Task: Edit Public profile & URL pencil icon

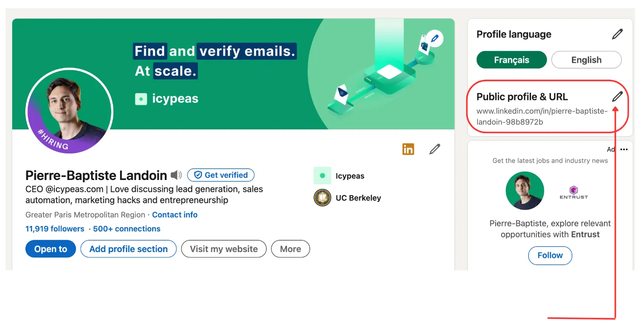Action: 617,97
